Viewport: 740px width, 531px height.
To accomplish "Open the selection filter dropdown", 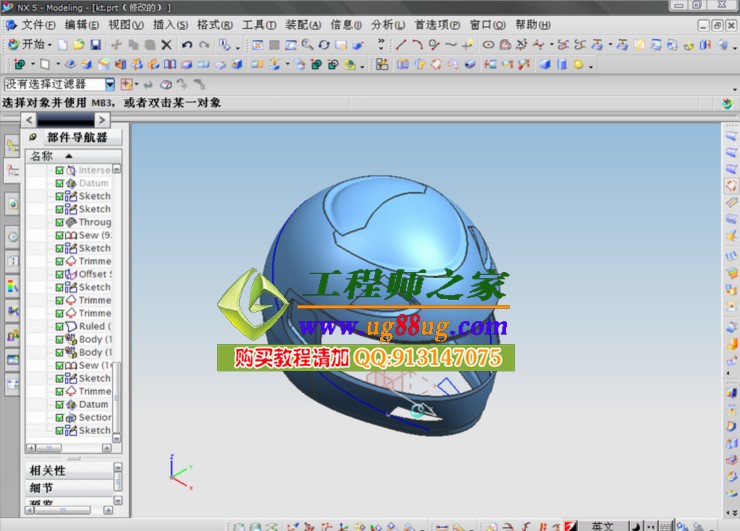I will pos(110,85).
